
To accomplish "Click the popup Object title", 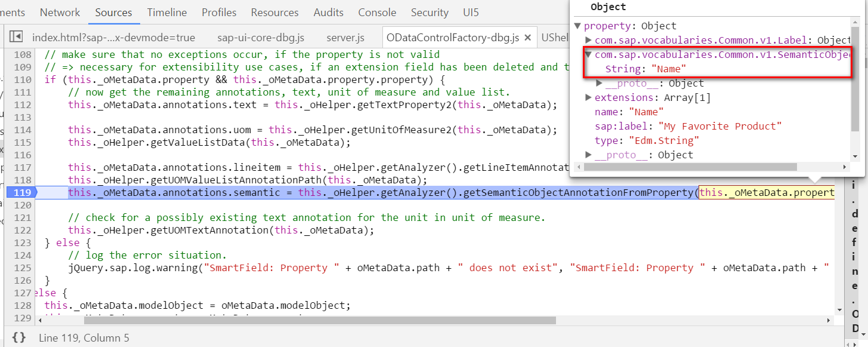I will (608, 7).
